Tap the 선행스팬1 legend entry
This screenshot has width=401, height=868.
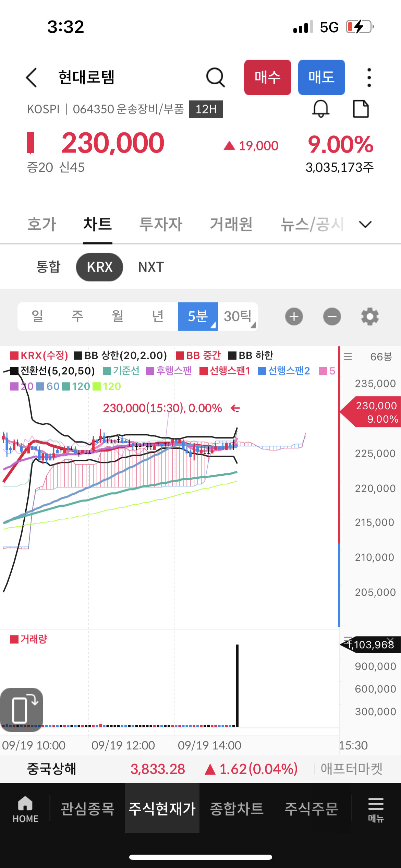(225, 371)
